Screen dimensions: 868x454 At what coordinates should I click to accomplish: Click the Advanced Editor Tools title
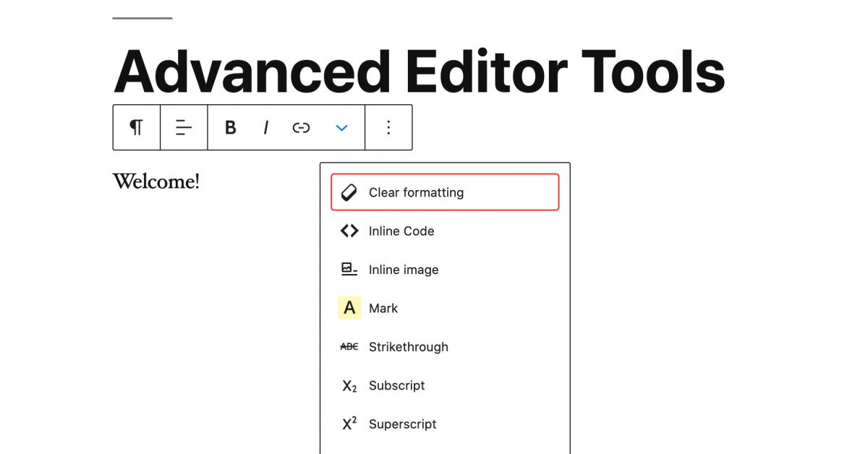pos(419,71)
